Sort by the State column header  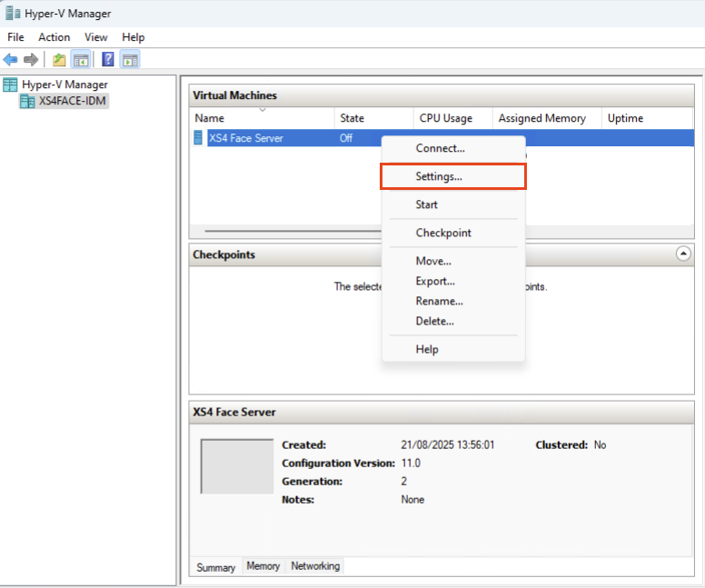pos(374,118)
